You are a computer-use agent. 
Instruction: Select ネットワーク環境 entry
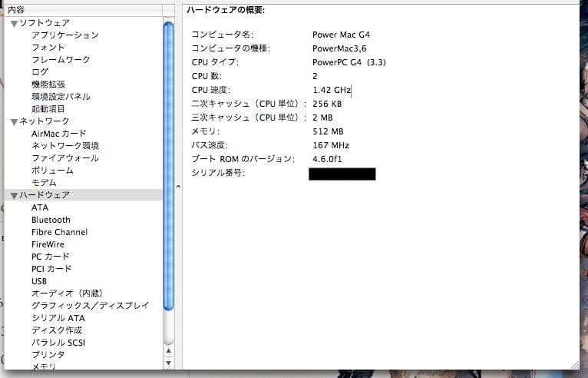click(x=65, y=146)
